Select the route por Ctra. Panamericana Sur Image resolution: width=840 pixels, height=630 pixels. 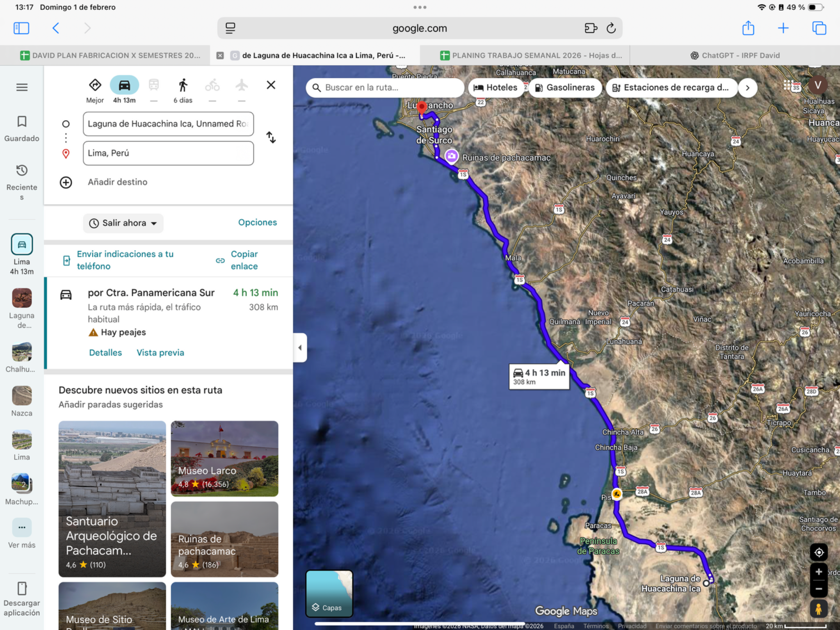(169, 323)
